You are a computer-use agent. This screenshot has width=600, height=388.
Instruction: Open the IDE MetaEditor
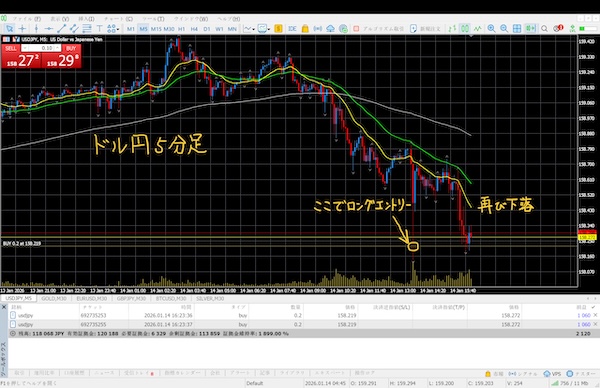[292, 29]
